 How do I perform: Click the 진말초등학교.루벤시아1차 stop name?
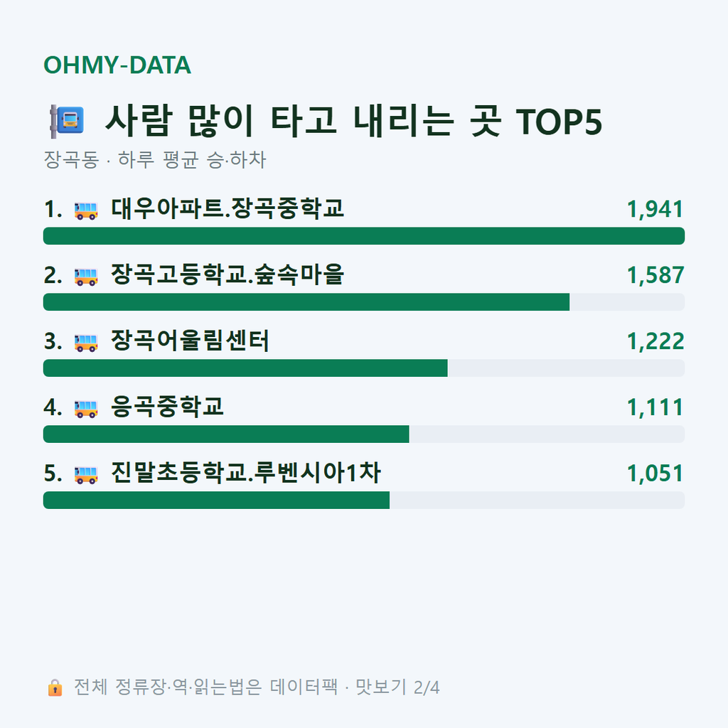(245, 473)
